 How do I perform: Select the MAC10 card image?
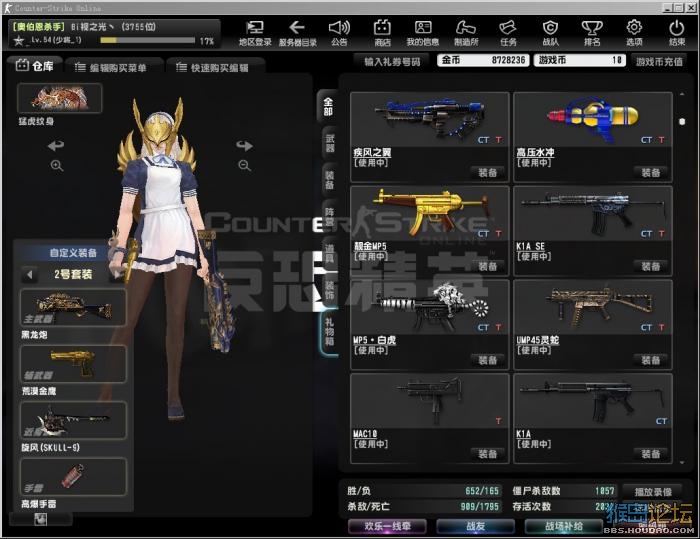click(429, 401)
